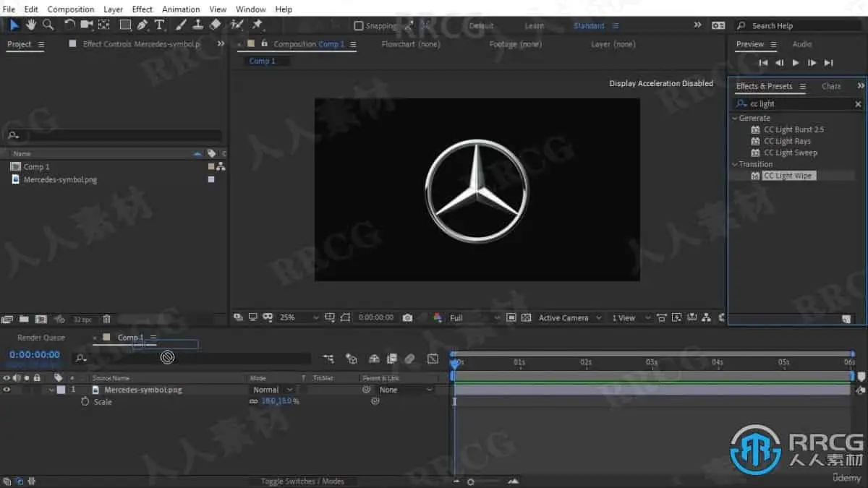The width and height of the screenshot is (868, 488).
Task: Select the Eraser tool
Action: coord(215,25)
